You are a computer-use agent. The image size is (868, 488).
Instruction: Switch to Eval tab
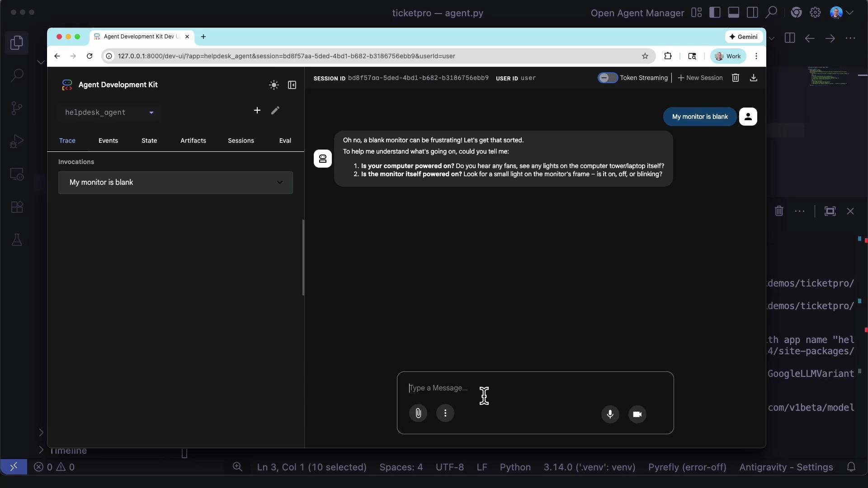coord(285,141)
